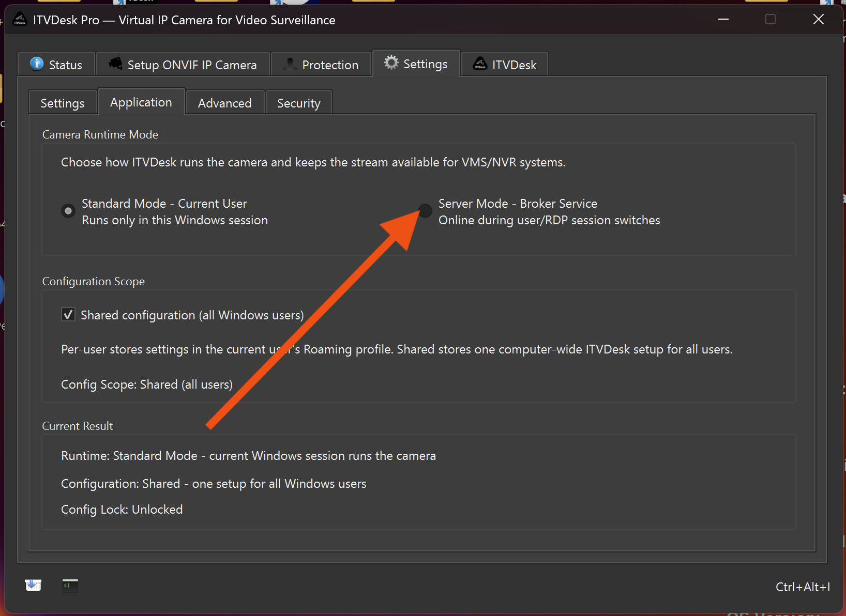Open the ITVDesk tab

(x=505, y=65)
